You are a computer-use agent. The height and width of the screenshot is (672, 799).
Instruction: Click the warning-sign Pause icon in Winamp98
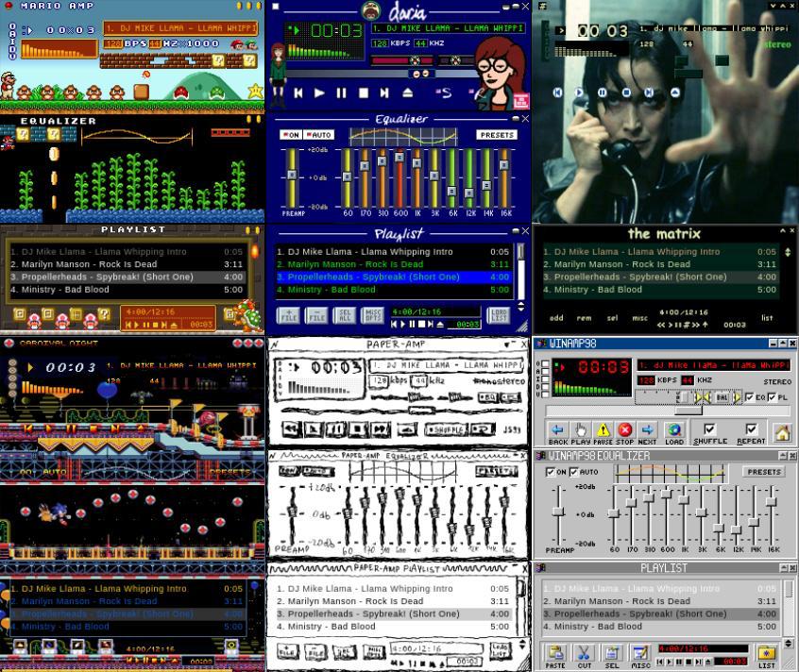pos(603,432)
